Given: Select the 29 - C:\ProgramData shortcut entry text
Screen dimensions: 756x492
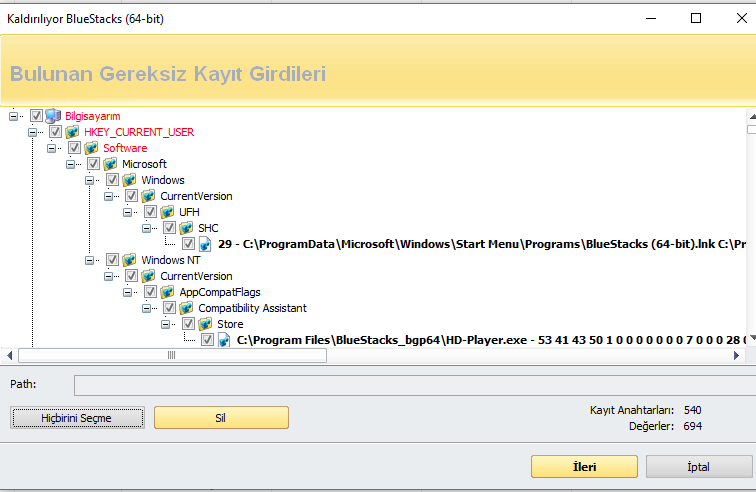Looking at the screenshot, I should 482,244.
